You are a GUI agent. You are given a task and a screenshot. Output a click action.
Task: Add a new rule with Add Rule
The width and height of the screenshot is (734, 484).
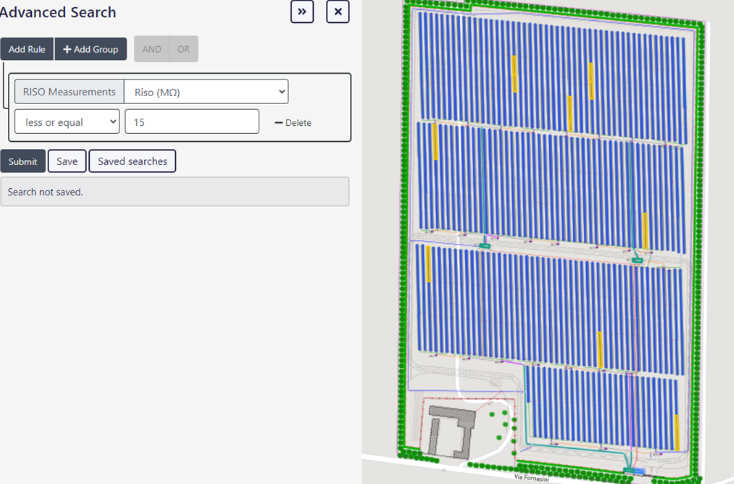point(27,49)
